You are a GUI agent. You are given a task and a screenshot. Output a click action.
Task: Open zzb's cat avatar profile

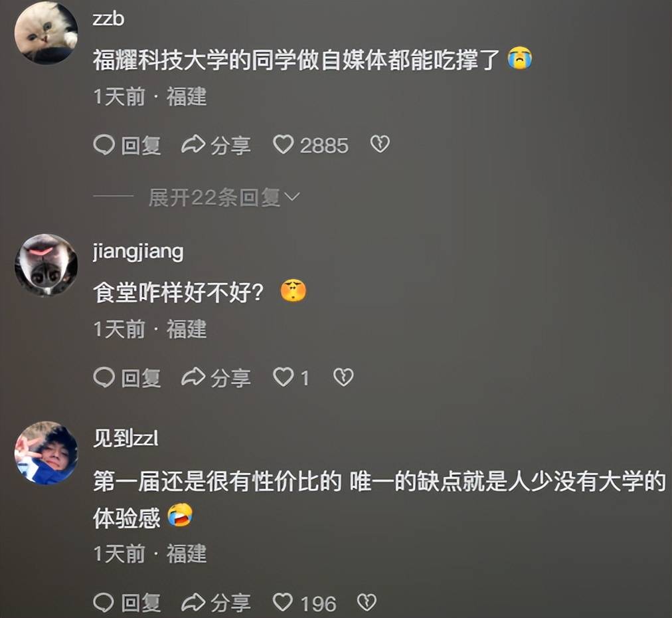pos(46,33)
